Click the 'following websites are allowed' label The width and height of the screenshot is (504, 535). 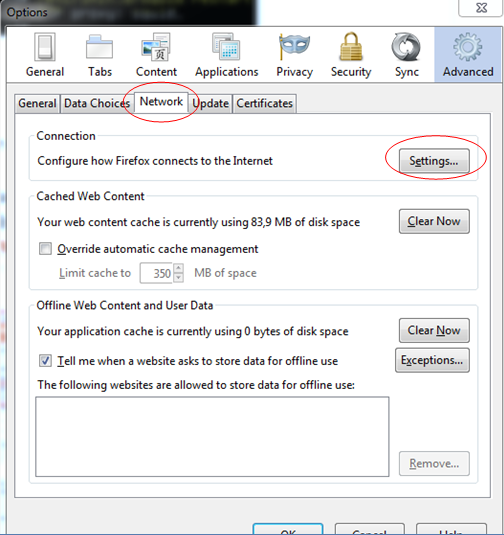pos(196,385)
